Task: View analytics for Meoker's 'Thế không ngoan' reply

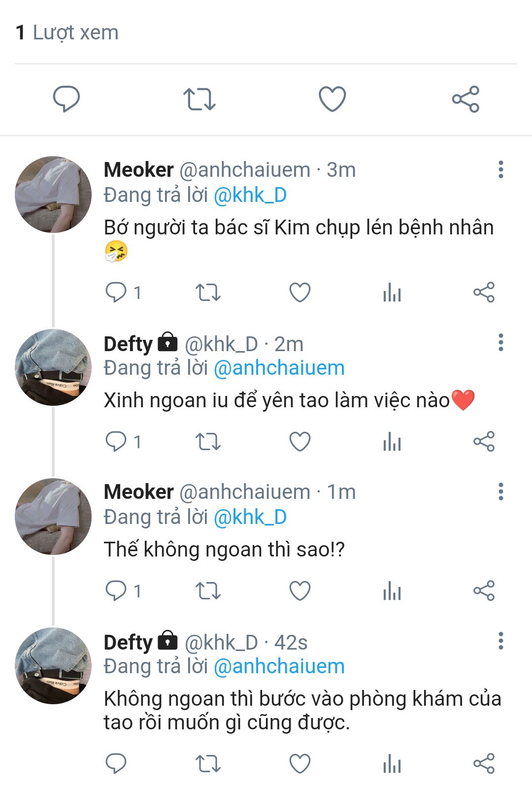Action: [x=392, y=591]
